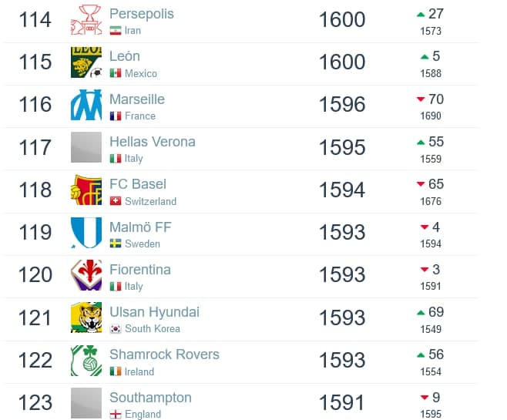
Task: Open the Shamrock Rovers team page
Action: pos(164,354)
